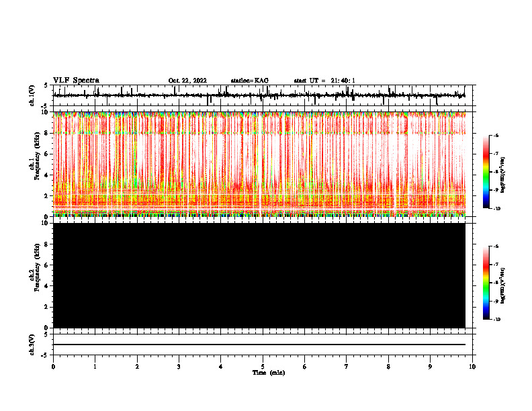Viewport: 532px width, 411px height.
Task: Click the ch.1 'Frequency (kHz)' axis label
Action: pos(37,156)
